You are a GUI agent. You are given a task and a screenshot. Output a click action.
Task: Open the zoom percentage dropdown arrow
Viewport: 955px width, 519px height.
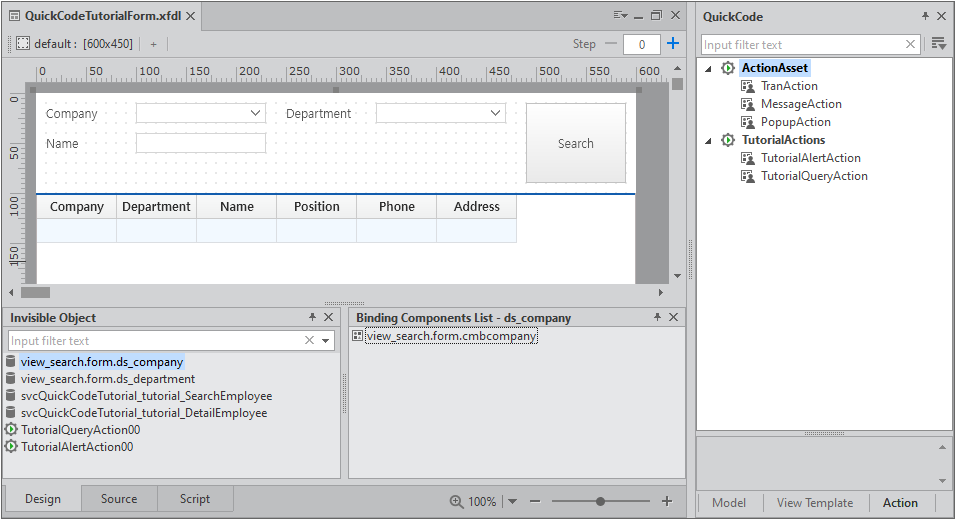512,501
